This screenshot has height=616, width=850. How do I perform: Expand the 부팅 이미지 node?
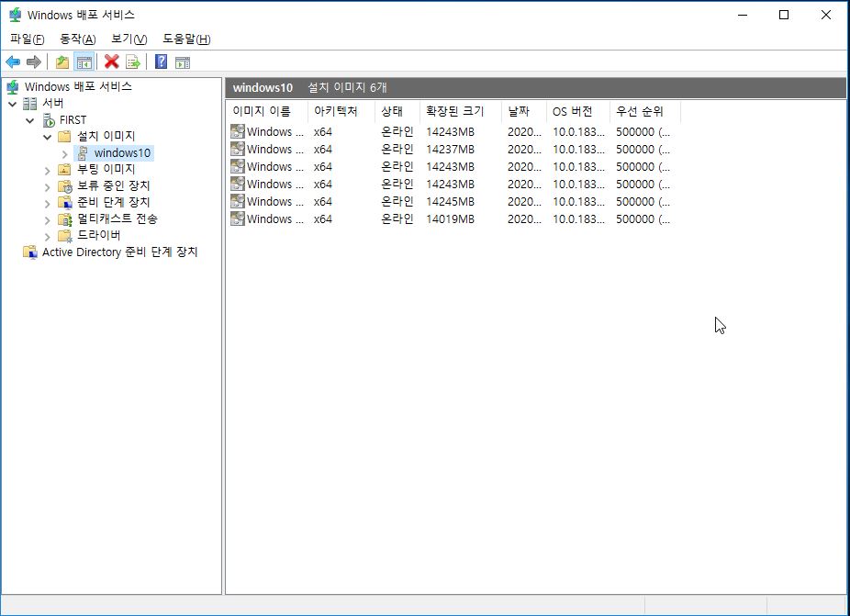[47, 170]
